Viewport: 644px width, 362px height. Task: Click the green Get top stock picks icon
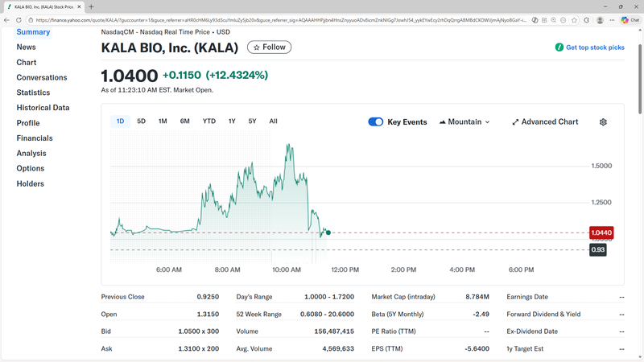tap(559, 47)
